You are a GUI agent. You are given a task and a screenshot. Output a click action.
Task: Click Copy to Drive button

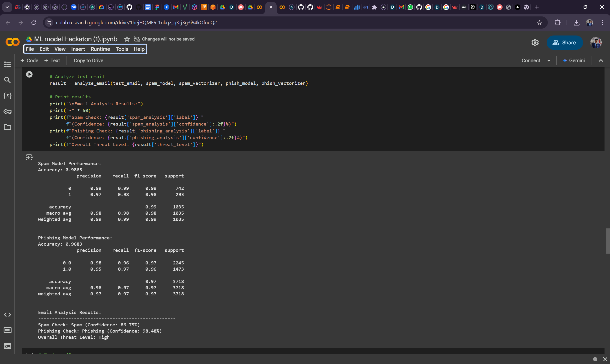88,61
